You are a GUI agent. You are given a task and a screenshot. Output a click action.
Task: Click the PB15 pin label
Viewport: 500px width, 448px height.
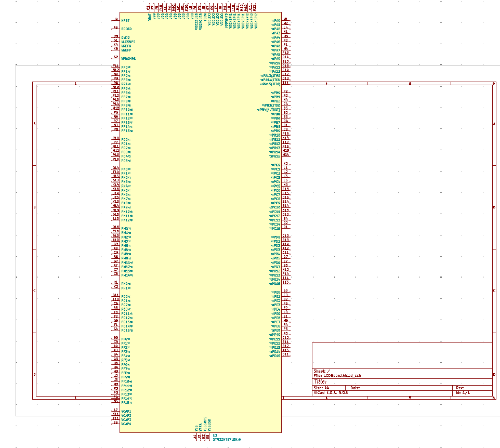click(276, 156)
